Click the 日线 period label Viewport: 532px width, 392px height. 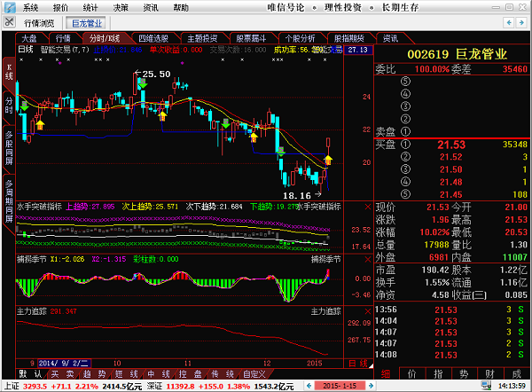pyautogui.click(x=26, y=50)
